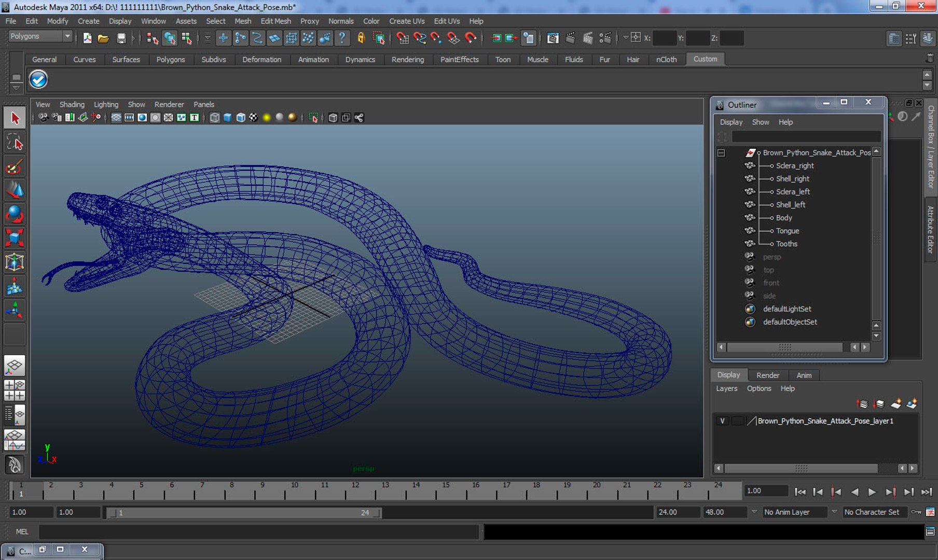938x560 pixels.
Task: Click the layer editor horizontal scrollbar
Action: (x=801, y=468)
